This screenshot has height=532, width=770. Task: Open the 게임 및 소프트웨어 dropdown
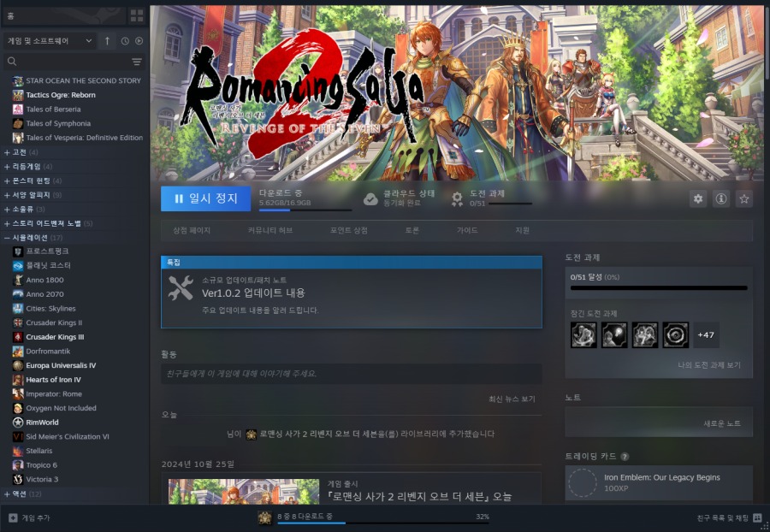point(50,41)
